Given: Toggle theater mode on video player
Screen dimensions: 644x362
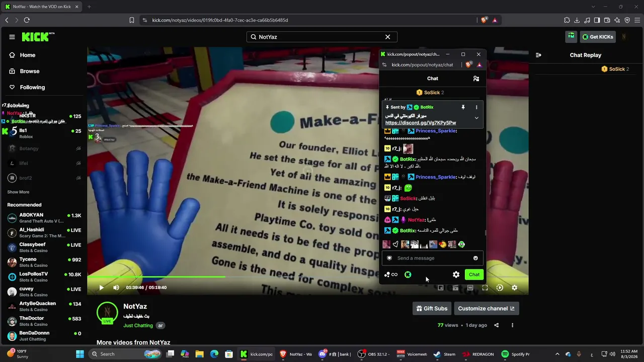Looking at the screenshot, I should pyautogui.click(x=470, y=288).
